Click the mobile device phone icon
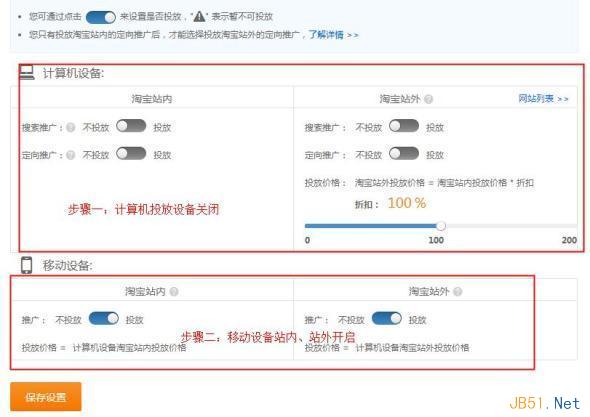This screenshot has width=590, height=417. point(26,265)
